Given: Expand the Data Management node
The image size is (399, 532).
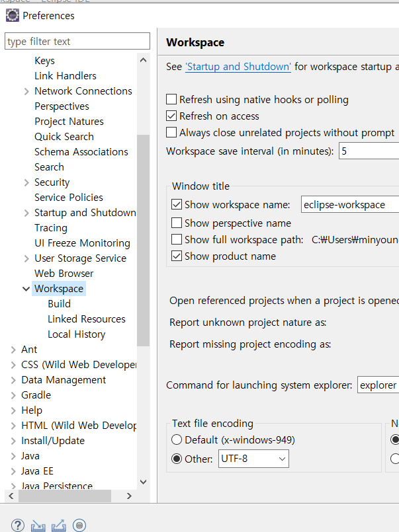Looking at the screenshot, I should (x=13, y=380).
